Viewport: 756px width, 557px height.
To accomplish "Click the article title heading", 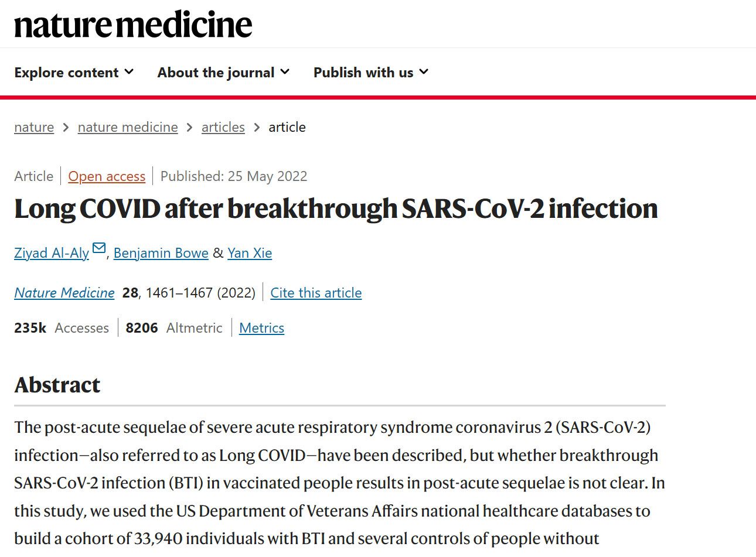I will (336, 209).
